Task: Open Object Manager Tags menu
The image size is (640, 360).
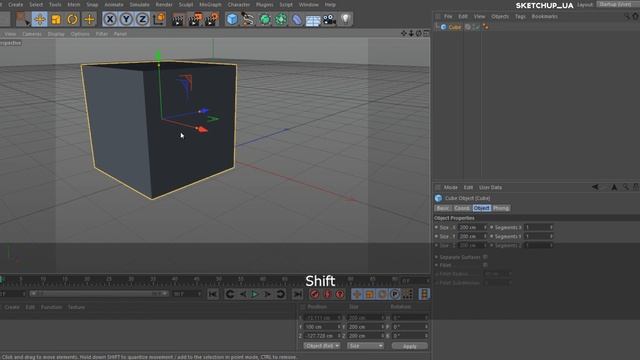Action: [x=520, y=16]
